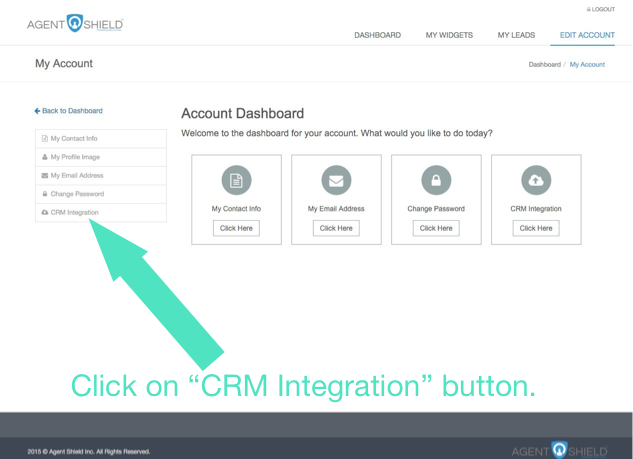Click the CRM Integration card label
633x459 pixels.
coord(536,209)
